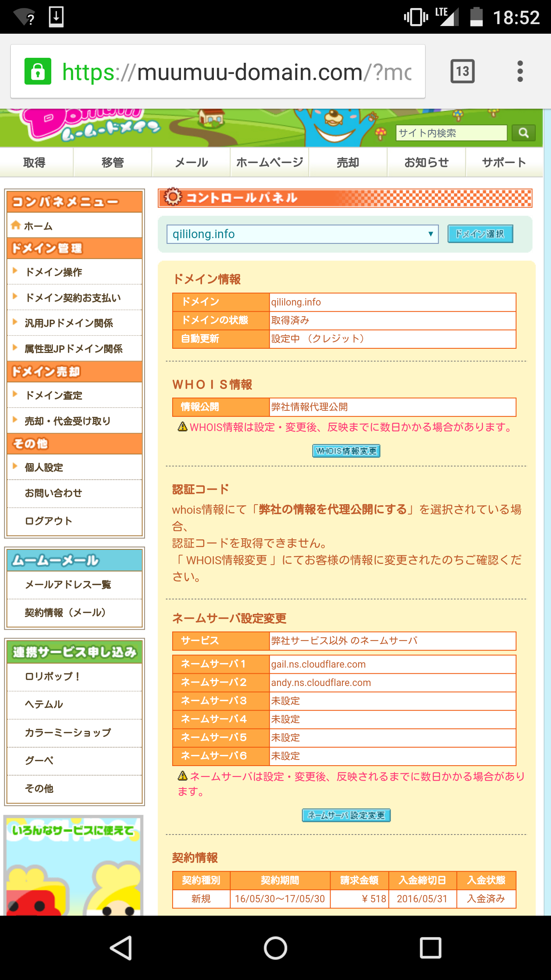Click the ホーム link in the menu
The width and height of the screenshot is (551, 980).
pos(38,226)
